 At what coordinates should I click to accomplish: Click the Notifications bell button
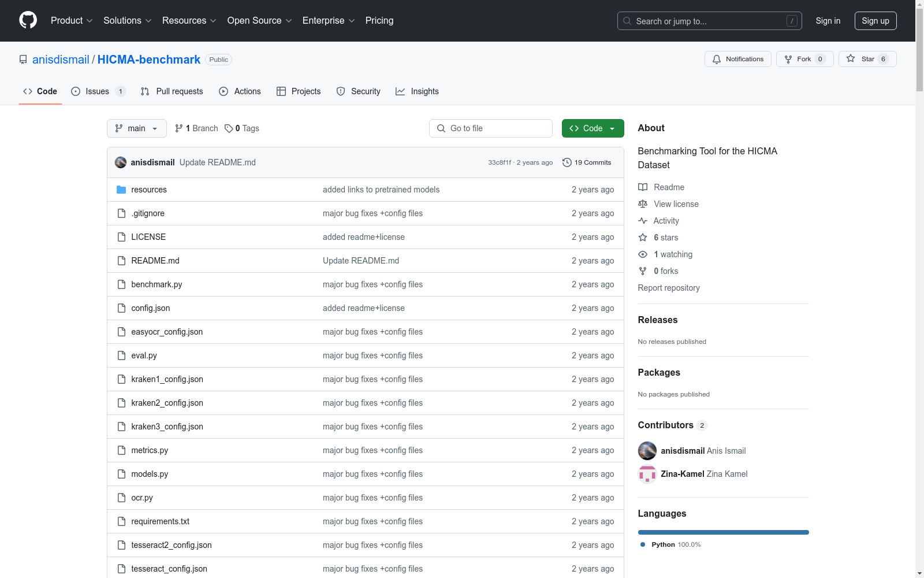point(737,59)
